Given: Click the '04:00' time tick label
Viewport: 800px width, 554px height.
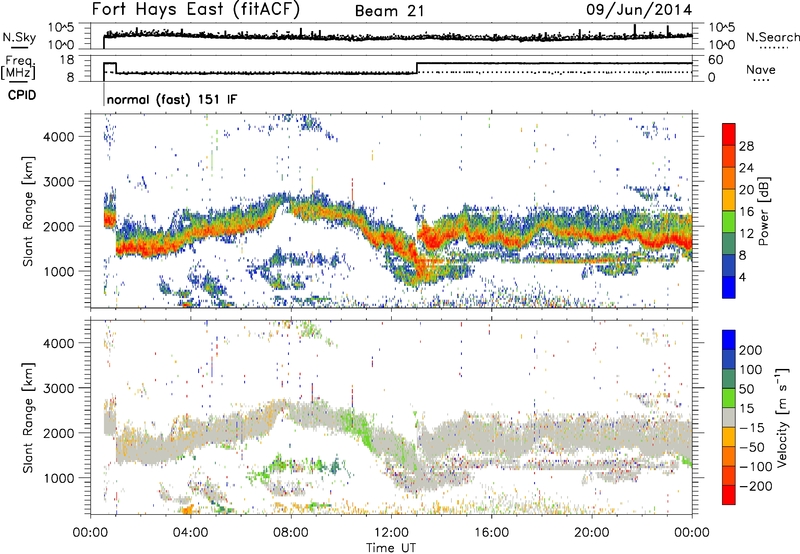Looking at the screenshot, I should [x=190, y=533].
